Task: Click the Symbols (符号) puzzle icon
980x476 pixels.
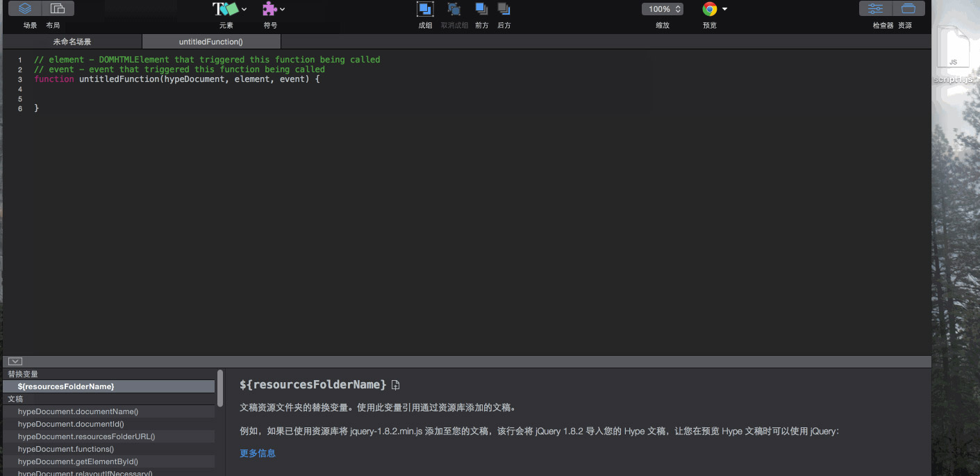Action: tap(269, 9)
